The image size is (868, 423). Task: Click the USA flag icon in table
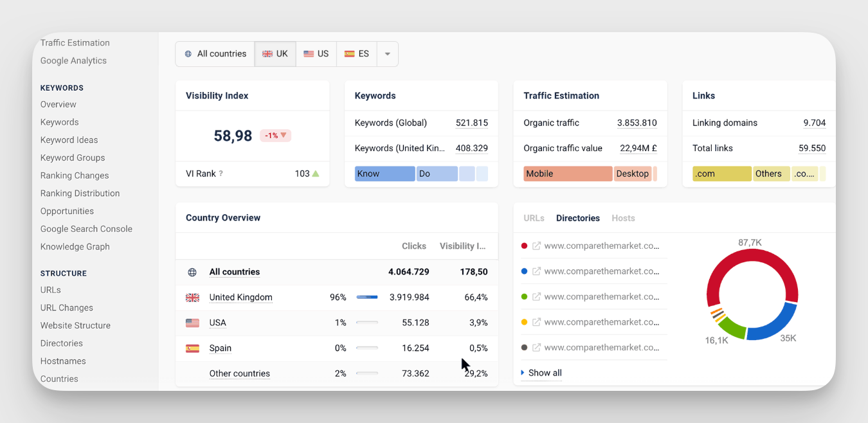click(x=192, y=323)
